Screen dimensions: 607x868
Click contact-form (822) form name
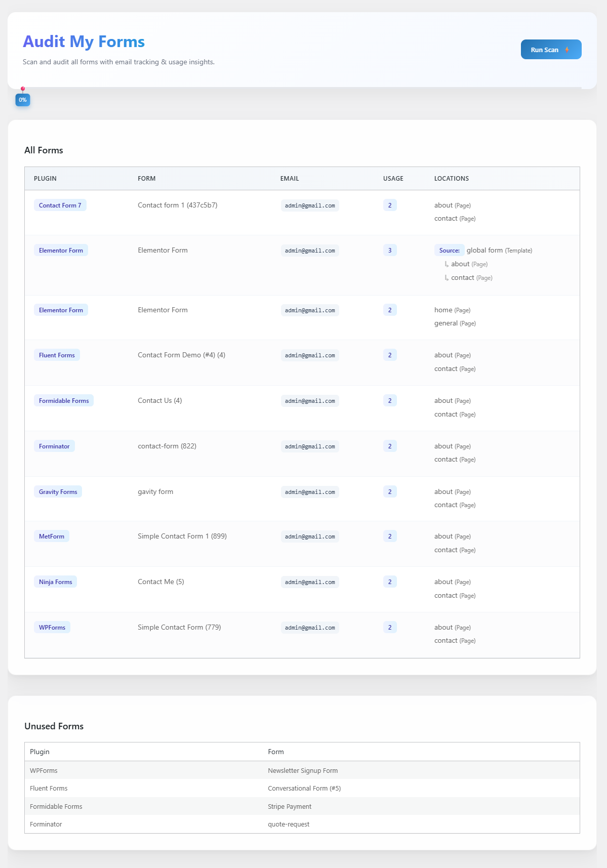167,446
